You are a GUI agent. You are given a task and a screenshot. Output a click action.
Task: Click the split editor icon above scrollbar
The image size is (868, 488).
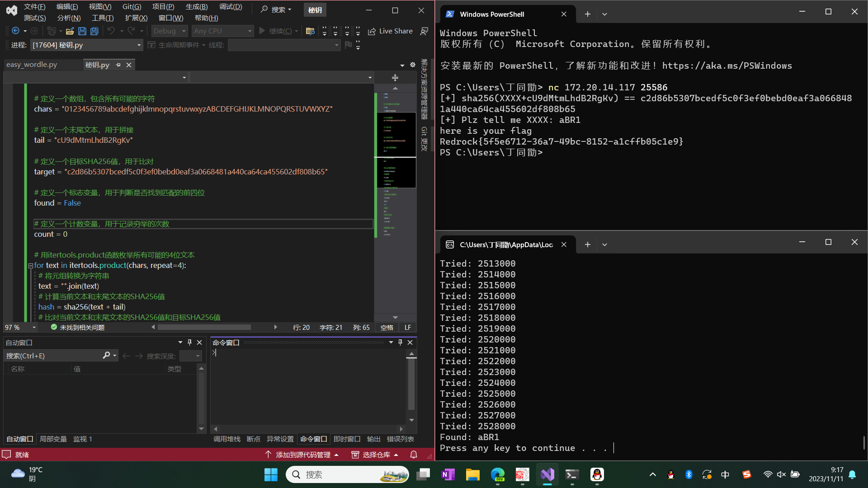point(395,78)
